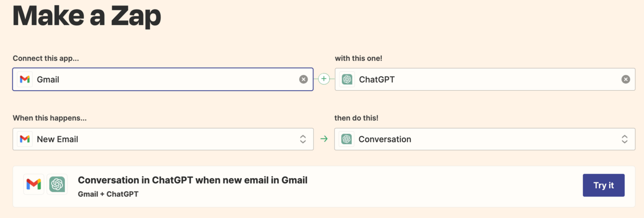Click the green arrow between trigger and action
Viewport: 644px width, 218px height.
(x=324, y=139)
